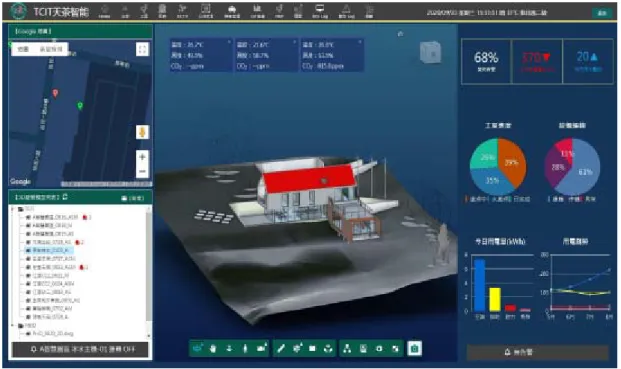This screenshot has width=621, height=369.
Task: Click the TCIT round logo in header
Action: [x=18, y=11]
